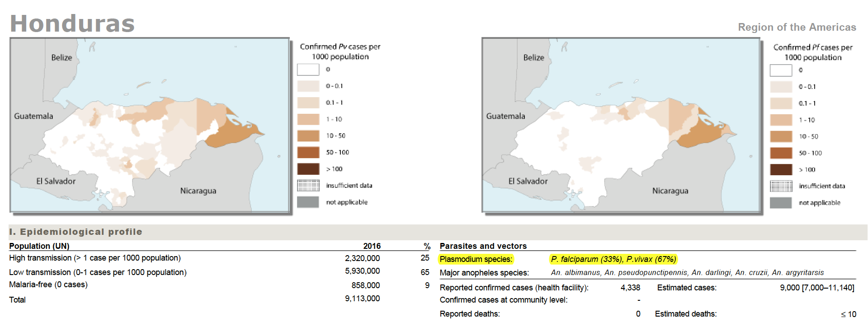Click the '0.1 - 1' swatch in Pf legend
Screen dimensions: 868x322
pyautogui.click(x=781, y=103)
